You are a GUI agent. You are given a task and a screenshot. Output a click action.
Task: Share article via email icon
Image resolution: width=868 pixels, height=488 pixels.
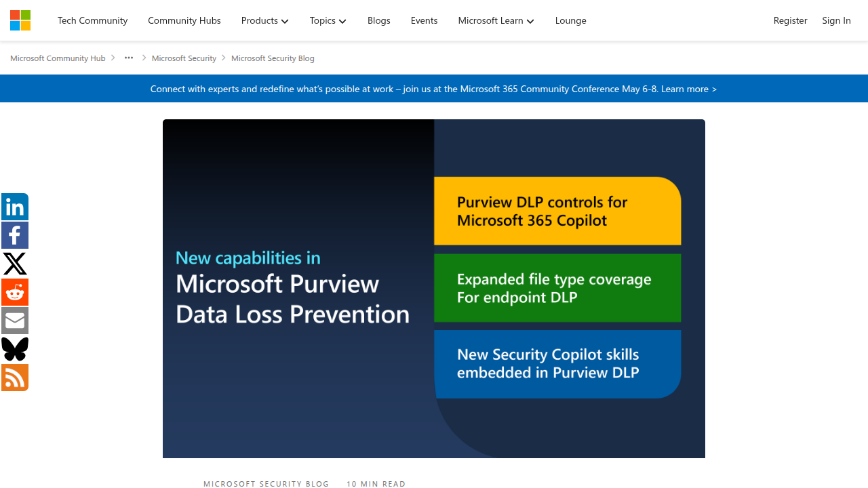coord(15,321)
